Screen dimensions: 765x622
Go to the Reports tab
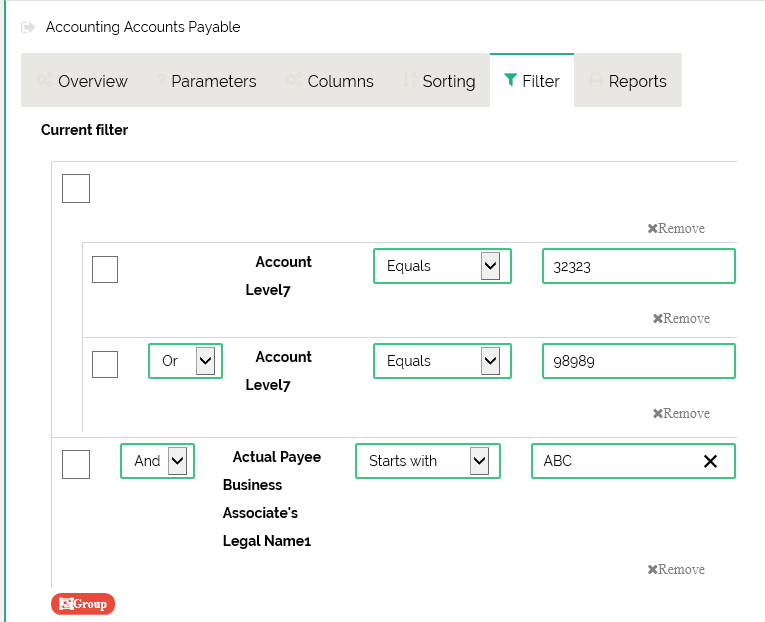click(x=627, y=81)
